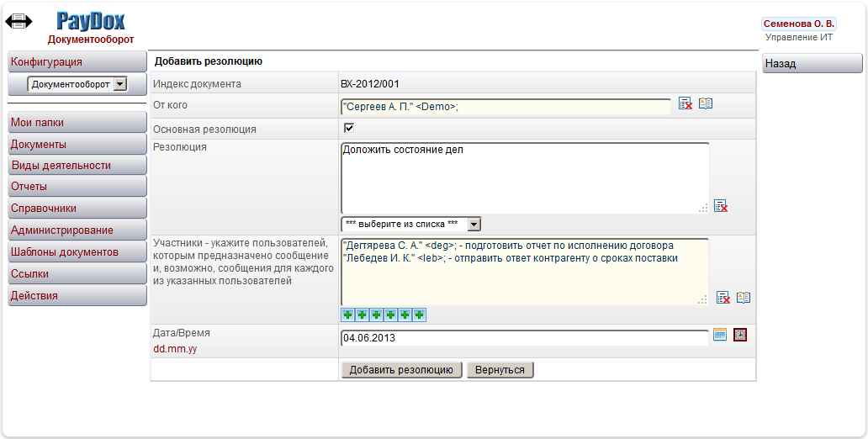The image size is (868, 439).
Task: Click into the Дата/Время input field
Action: coord(524,338)
